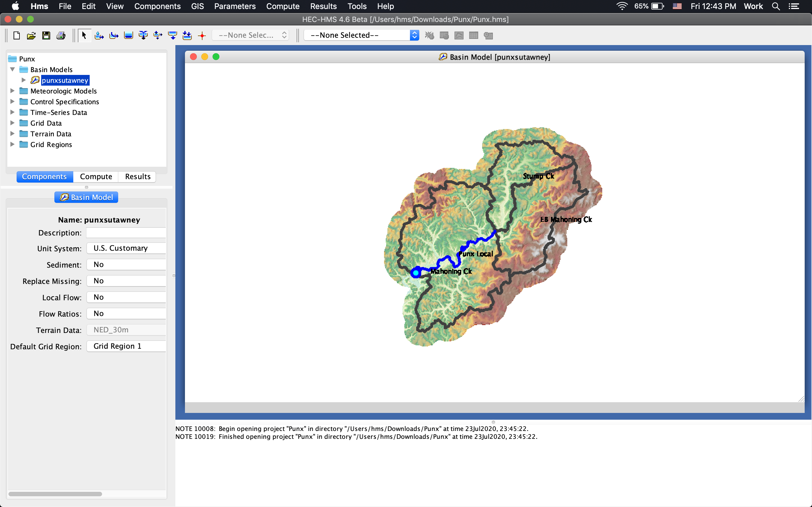The image size is (812, 507).
Task: Expand the punxsutawney basin model node
Action: (23, 80)
